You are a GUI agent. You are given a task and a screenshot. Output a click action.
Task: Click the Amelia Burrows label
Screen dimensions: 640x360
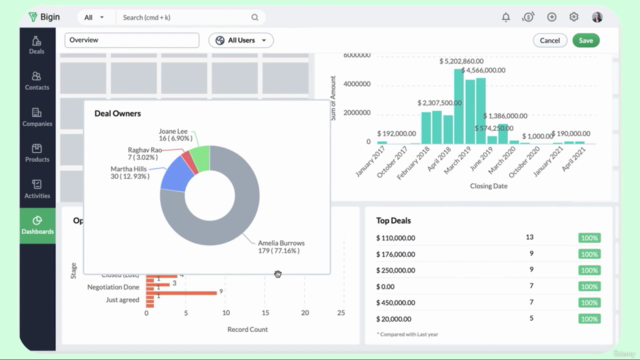click(x=281, y=247)
